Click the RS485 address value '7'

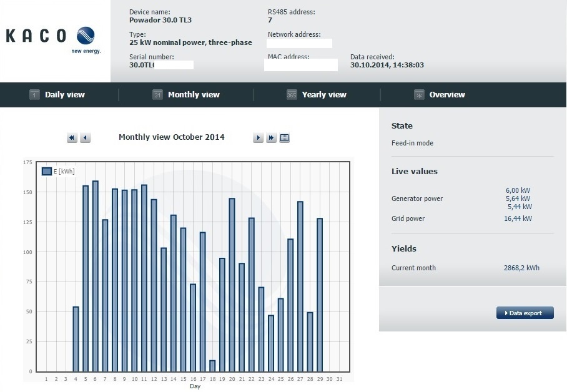coord(270,20)
